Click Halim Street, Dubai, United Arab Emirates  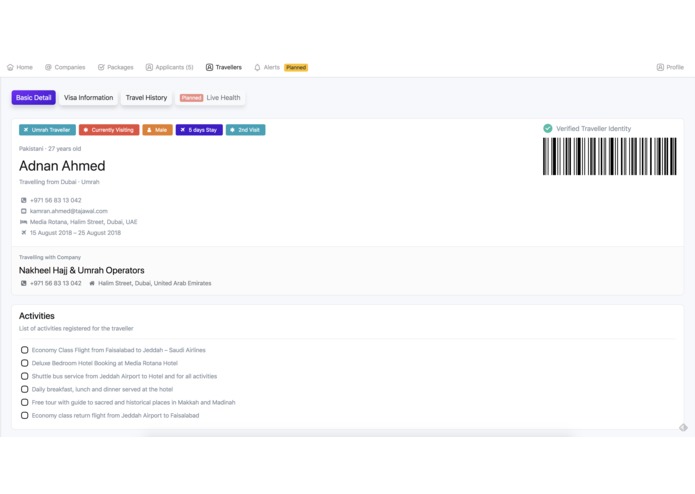(155, 283)
